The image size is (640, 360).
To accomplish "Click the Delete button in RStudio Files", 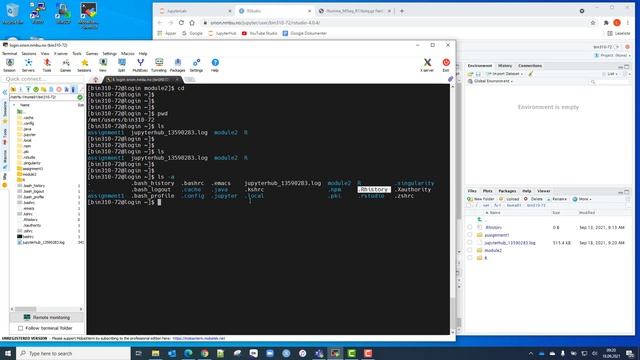I will (x=533, y=199).
